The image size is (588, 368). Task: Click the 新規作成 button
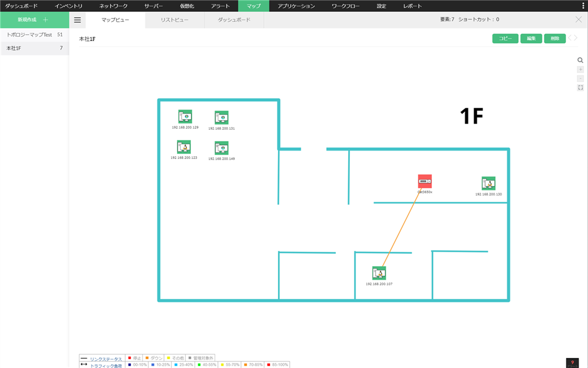click(34, 20)
